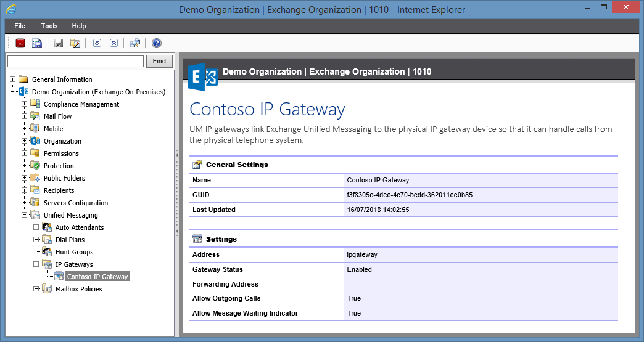Click the Permissions key folder icon
The width and height of the screenshot is (644, 342).
click(35, 153)
